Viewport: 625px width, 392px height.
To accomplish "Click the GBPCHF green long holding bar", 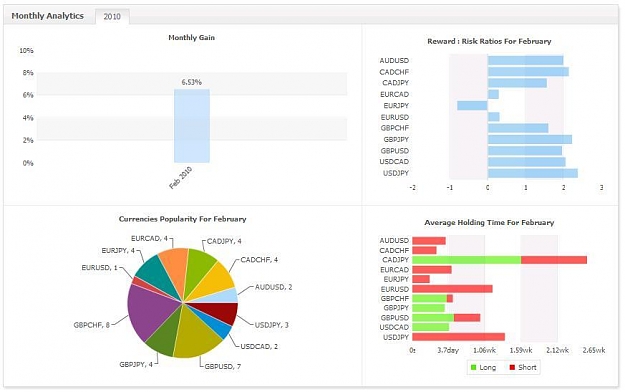I will [x=430, y=298].
